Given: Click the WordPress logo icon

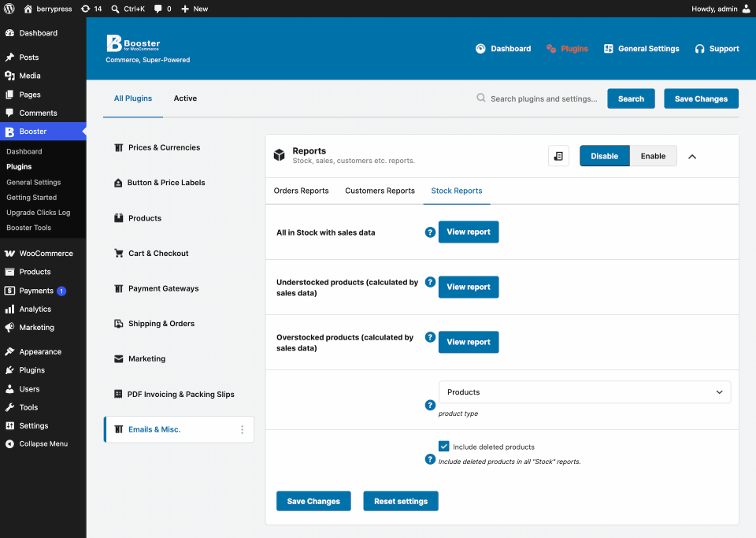Looking at the screenshot, I should pyautogui.click(x=9, y=9).
